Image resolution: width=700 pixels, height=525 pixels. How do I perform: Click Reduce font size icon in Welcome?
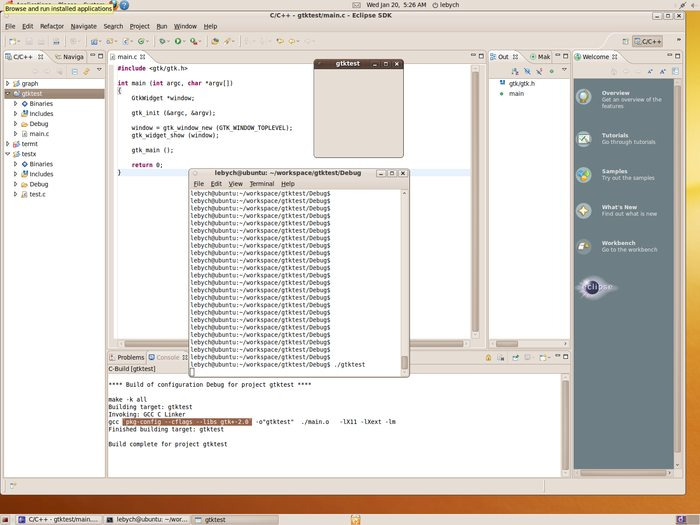point(650,71)
